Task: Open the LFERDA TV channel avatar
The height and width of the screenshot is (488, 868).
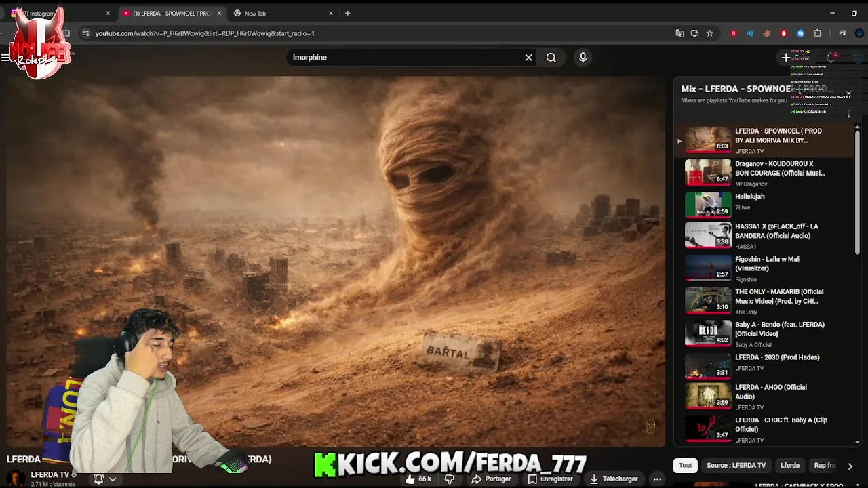Action: pos(15,478)
